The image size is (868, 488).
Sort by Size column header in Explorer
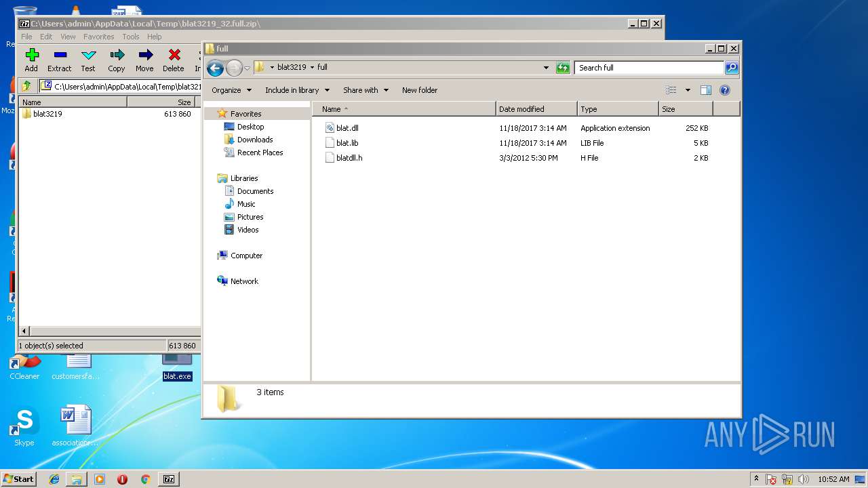[x=686, y=109]
